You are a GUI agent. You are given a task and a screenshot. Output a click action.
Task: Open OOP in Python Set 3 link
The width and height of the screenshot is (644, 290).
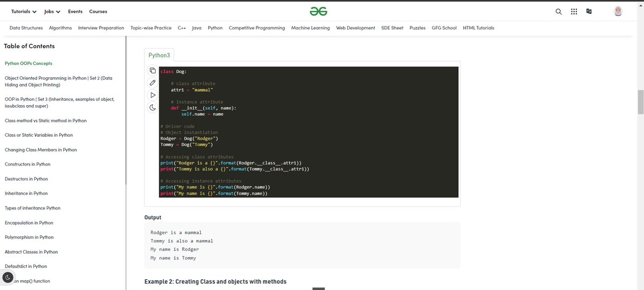[59, 102]
